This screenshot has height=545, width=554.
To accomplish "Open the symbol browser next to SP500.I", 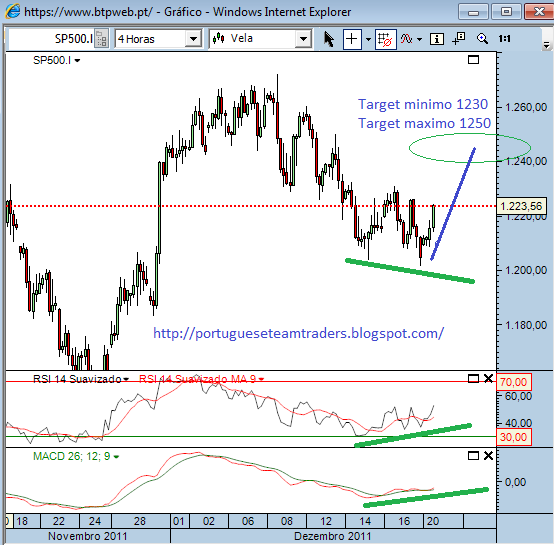I will point(102,38).
